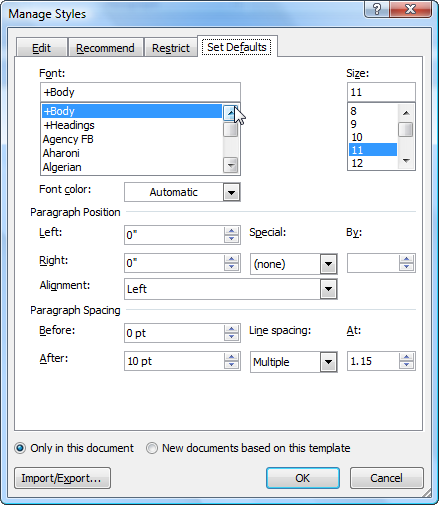This screenshot has height=505, width=439.
Task: Switch to the Recommend tab
Action: [105, 48]
